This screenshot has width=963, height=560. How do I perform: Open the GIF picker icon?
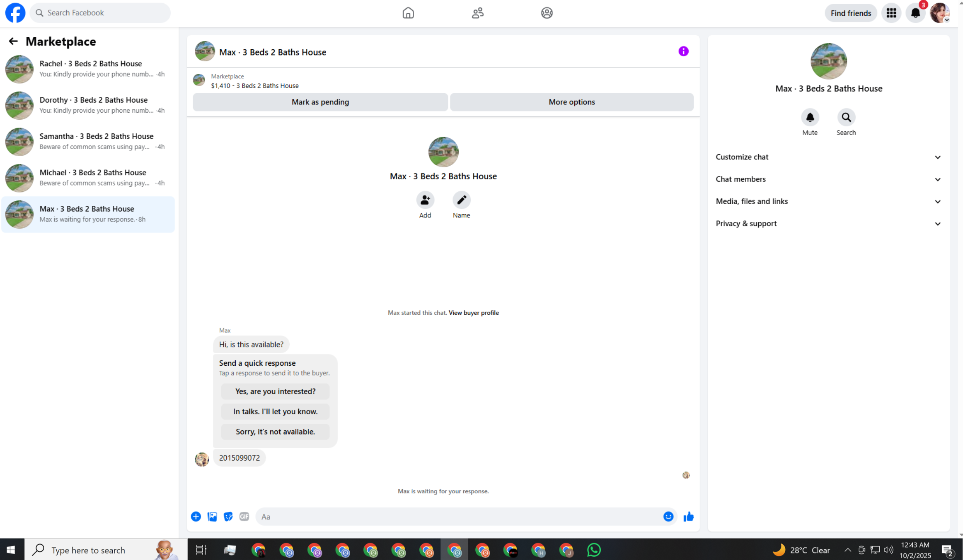[x=244, y=517]
